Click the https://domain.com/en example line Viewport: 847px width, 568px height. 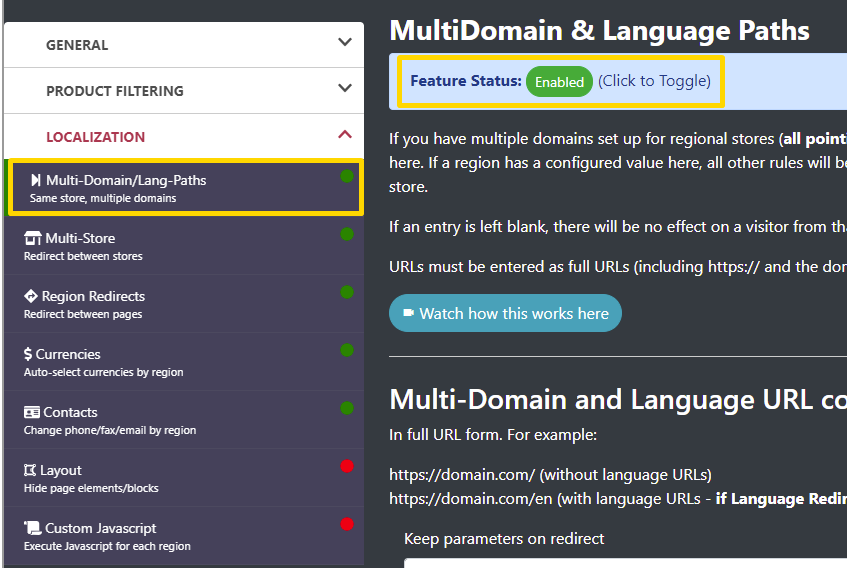pos(618,498)
